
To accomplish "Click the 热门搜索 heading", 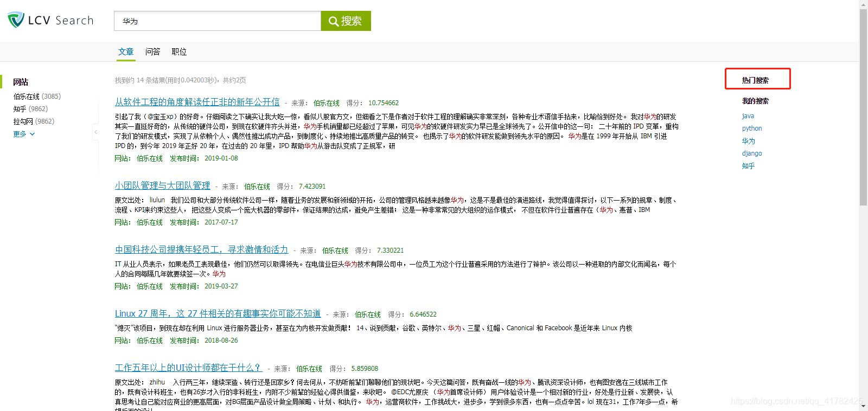I will [x=755, y=80].
